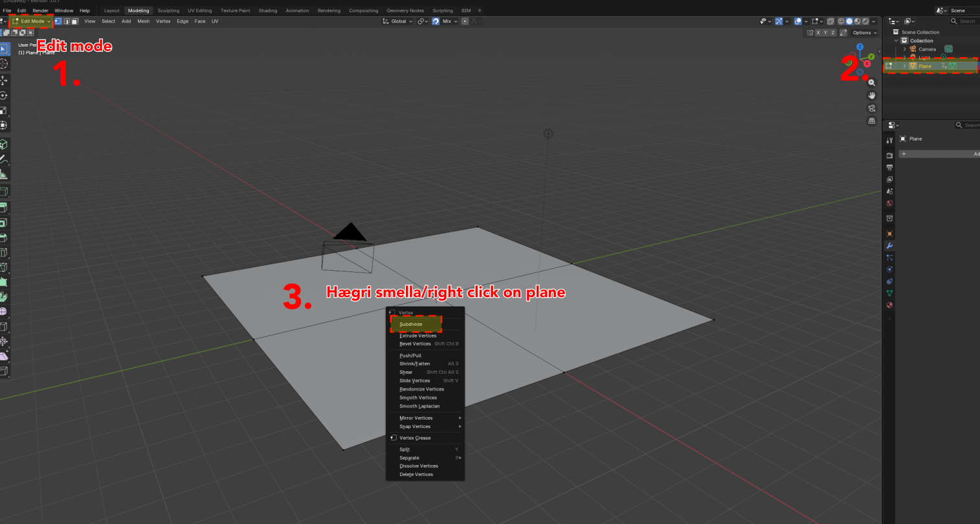Open viewport shading options dropdown
The height and width of the screenshot is (524, 980).
874,21
